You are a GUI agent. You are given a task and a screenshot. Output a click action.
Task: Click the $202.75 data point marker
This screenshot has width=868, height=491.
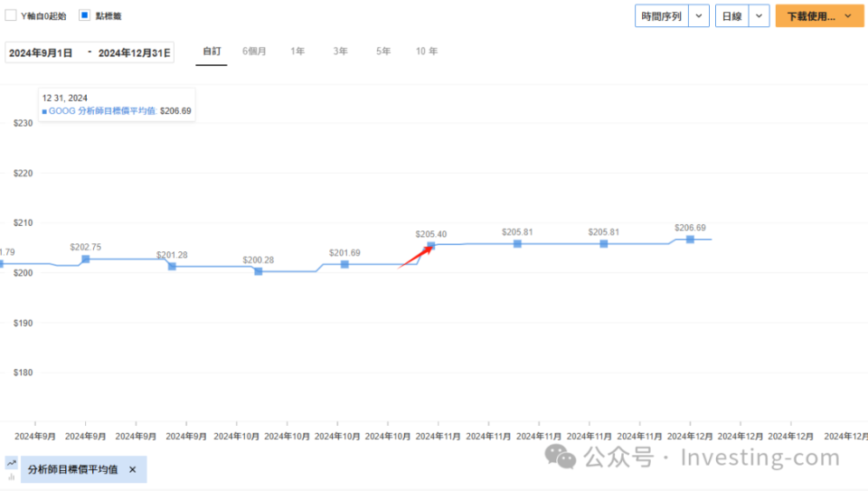click(x=86, y=259)
